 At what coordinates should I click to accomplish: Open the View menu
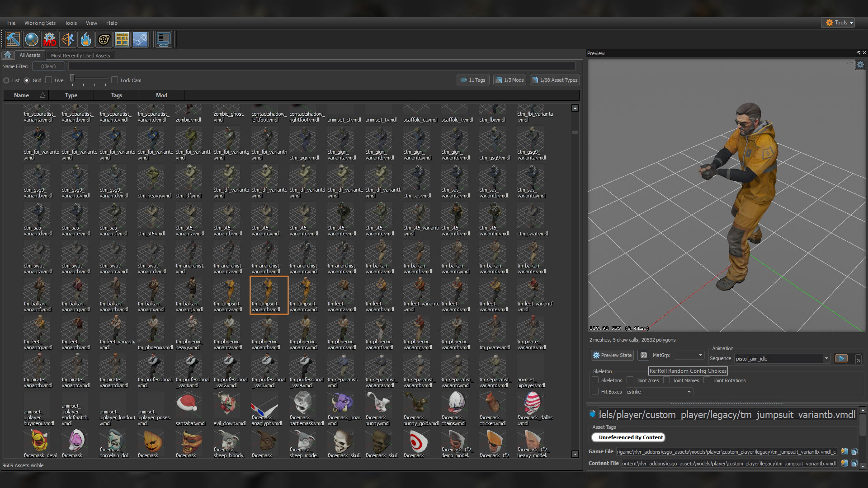tap(91, 23)
